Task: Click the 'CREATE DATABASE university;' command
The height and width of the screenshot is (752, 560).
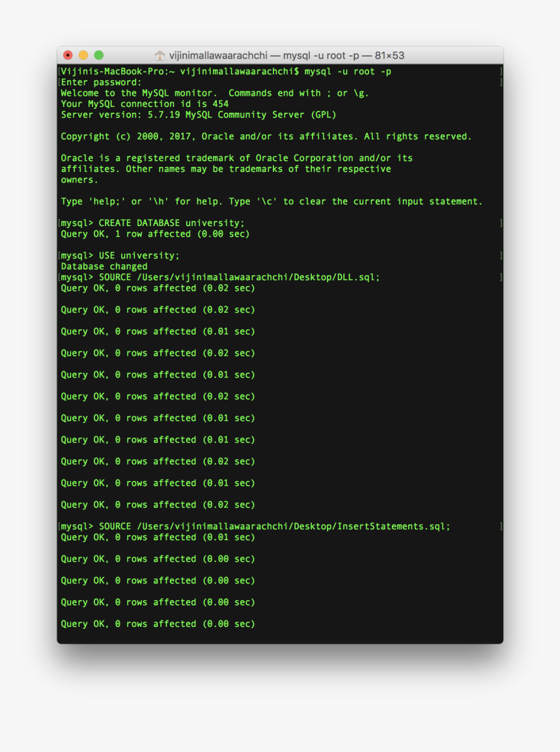Action: pyautogui.click(x=172, y=223)
